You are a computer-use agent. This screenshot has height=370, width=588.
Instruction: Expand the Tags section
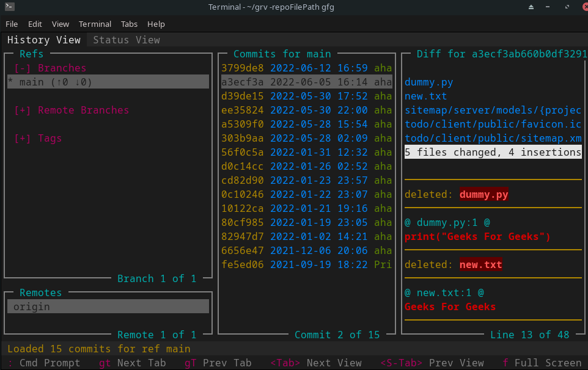[x=22, y=139]
